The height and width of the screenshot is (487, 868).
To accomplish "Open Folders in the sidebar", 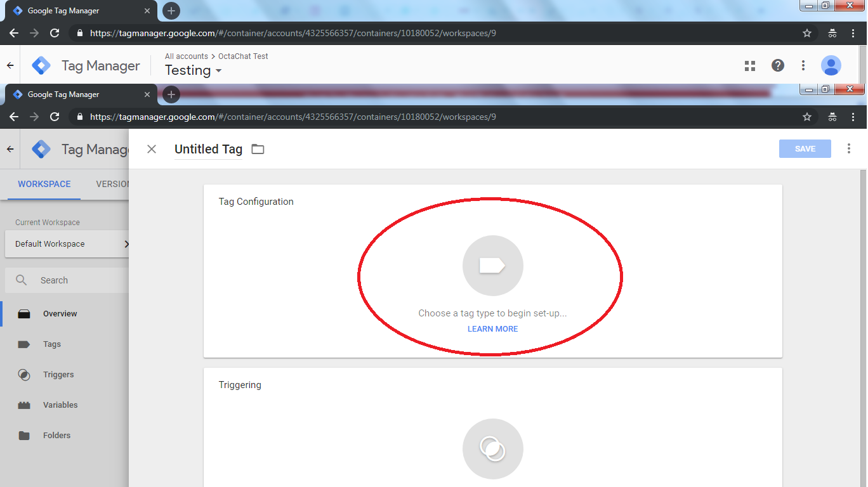I will click(56, 436).
